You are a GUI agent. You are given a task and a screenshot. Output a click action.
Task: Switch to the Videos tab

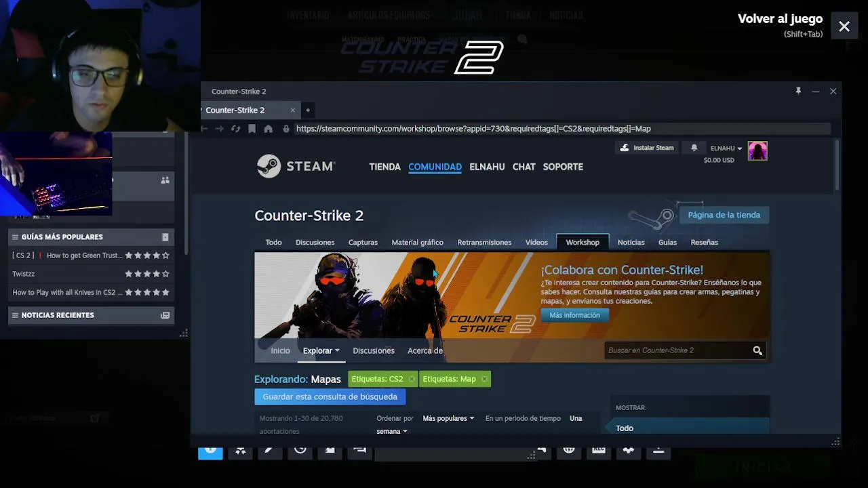pyautogui.click(x=536, y=242)
